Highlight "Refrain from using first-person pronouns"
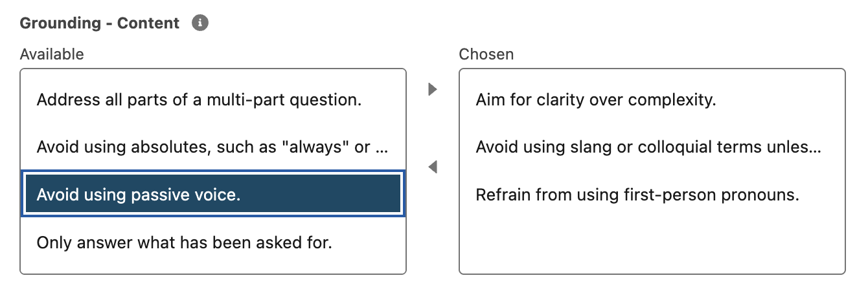 click(637, 195)
